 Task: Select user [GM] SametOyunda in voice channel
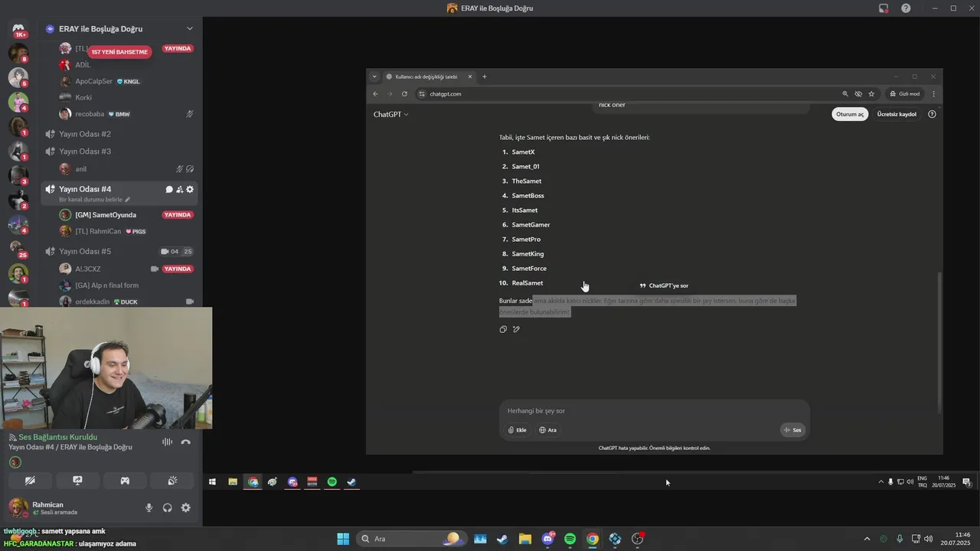pyautogui.click(x=106, y=215)
